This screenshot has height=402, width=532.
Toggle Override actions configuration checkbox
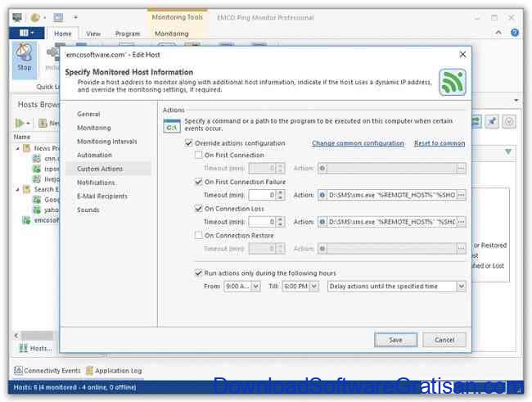click(188, 143)
